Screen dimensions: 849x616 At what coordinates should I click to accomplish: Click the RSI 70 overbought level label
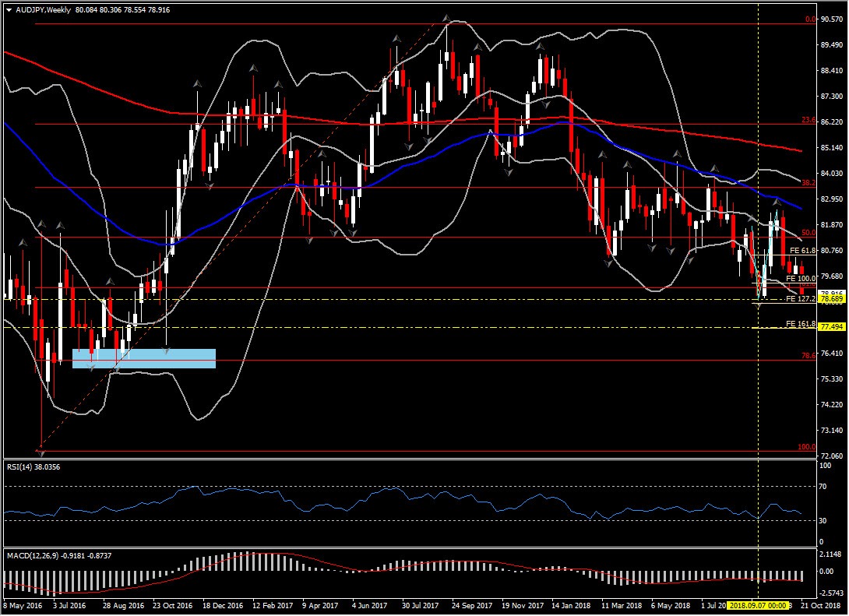(x=826, y=487)
